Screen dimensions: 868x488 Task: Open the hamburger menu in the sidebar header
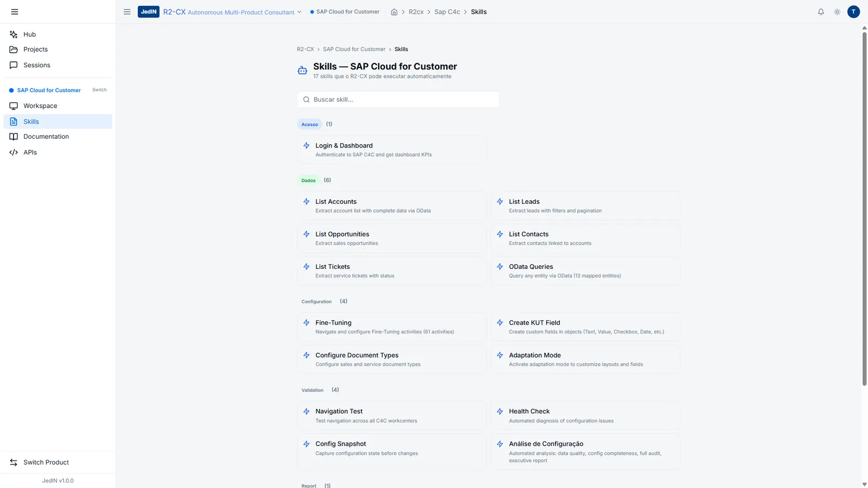[x=15, y=12]
